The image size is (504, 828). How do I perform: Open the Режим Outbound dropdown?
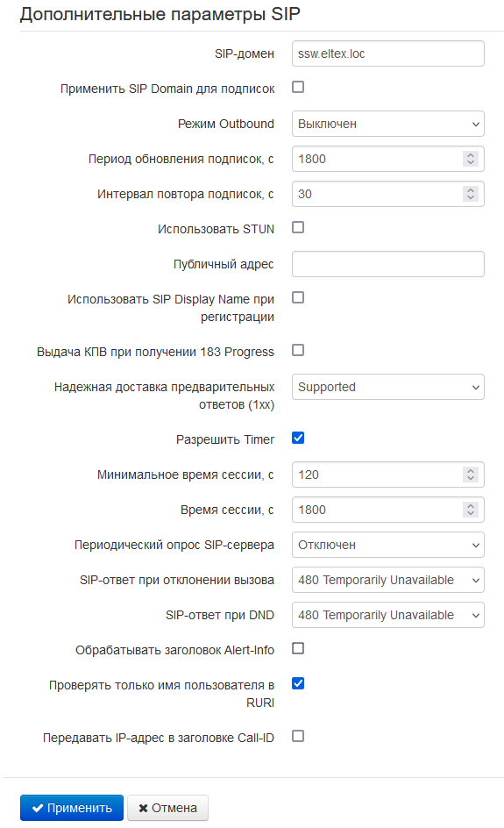(388, 124)
